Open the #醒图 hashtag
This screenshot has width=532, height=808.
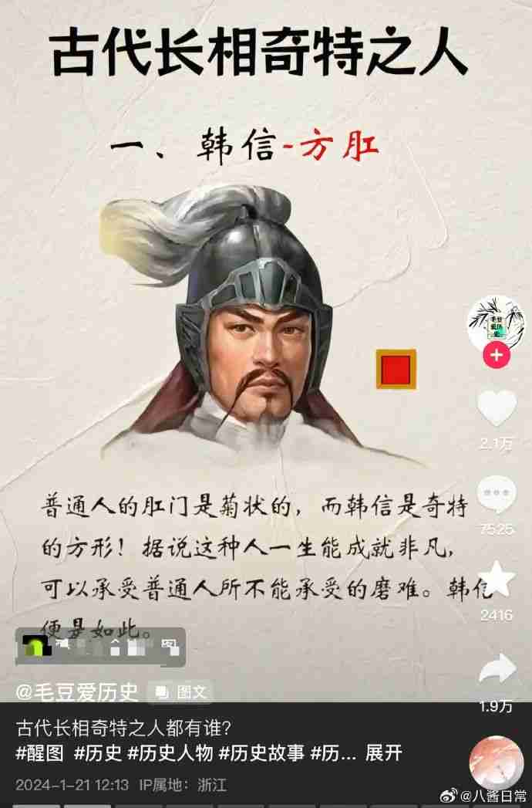40,753
